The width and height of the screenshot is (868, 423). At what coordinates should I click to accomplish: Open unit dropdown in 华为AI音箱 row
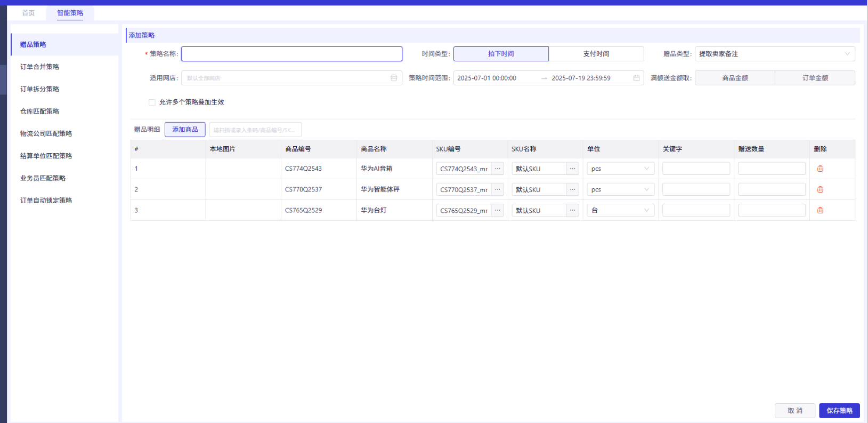coord(620,169)
